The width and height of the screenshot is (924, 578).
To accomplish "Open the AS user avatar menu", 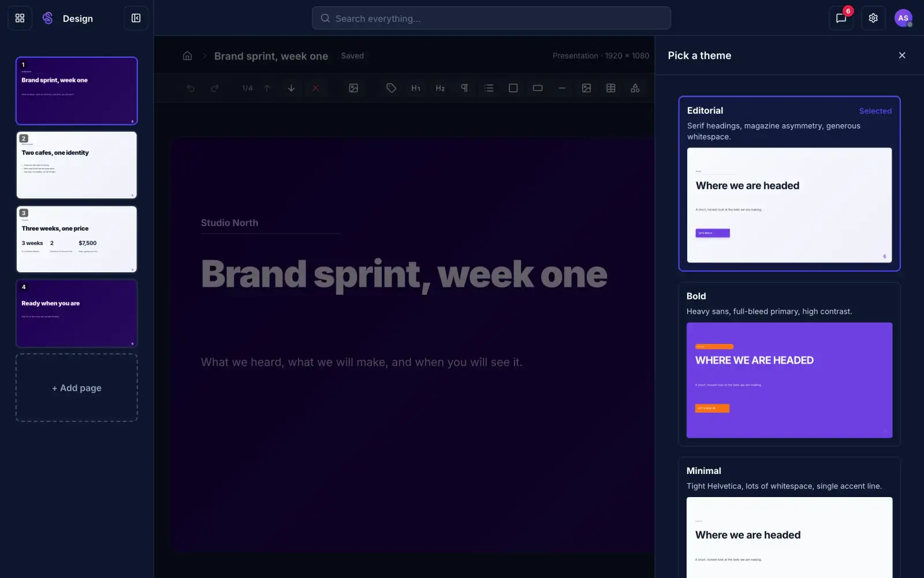I will click(x=903, y=18).
